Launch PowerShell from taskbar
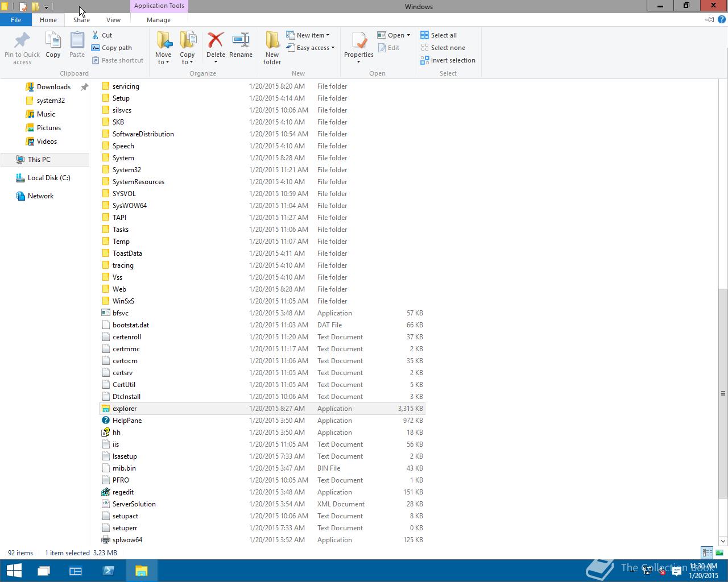Screen dimensions: 728x582 click(x=108, y=571)
